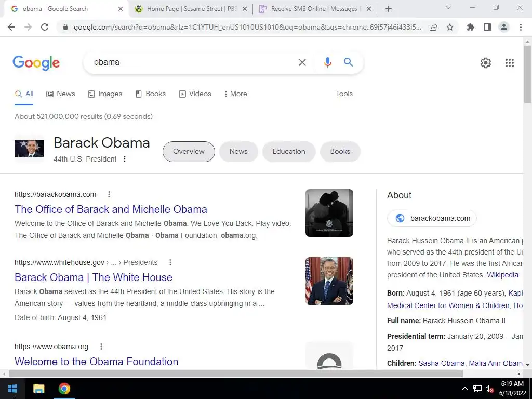Bookmark this page with star icon
The height and width of the screenshot is (399, 532).
[x=450, y=27]
